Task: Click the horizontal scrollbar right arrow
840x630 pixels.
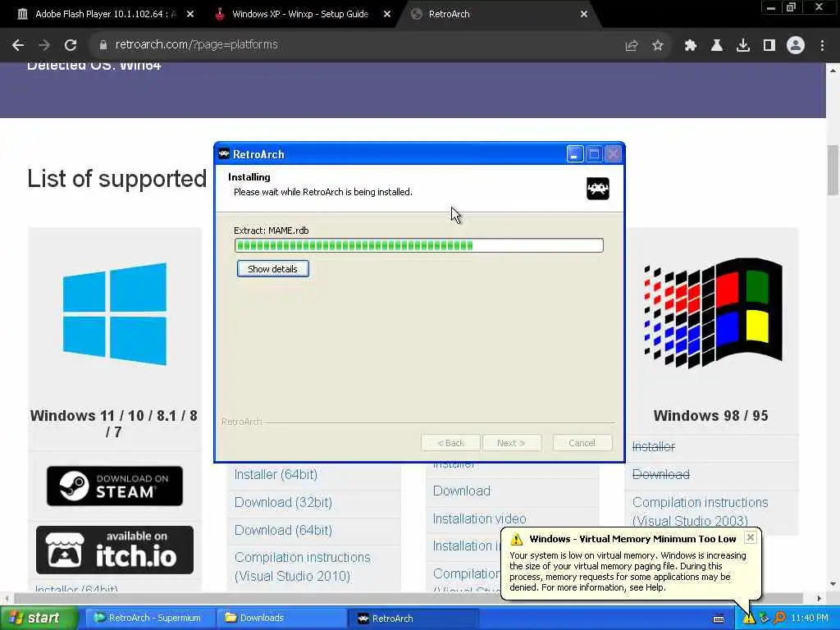Action: pos(819,598)
